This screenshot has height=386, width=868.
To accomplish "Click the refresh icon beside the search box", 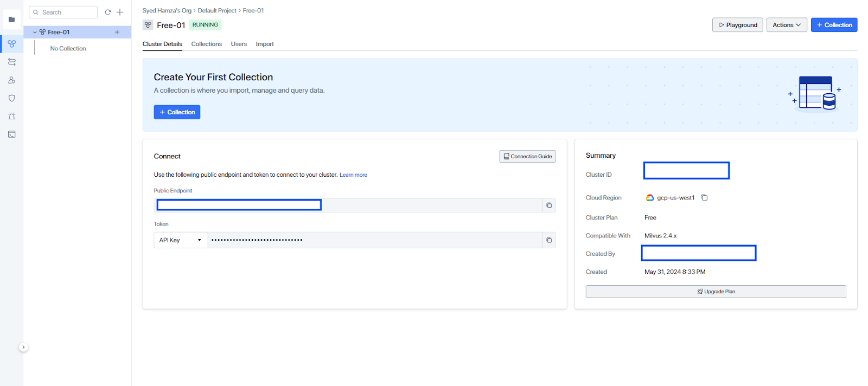I will (108, 12).
